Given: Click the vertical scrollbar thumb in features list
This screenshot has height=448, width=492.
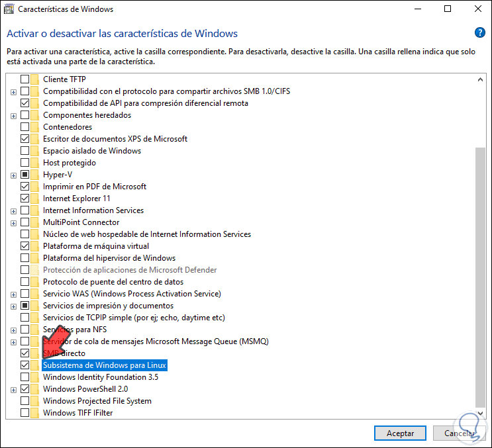Looking at the screenshot, I should (480, 277).
